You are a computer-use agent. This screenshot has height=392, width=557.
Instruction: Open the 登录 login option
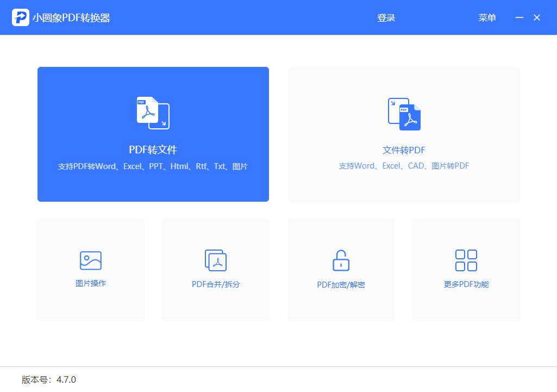click(386, 17)
